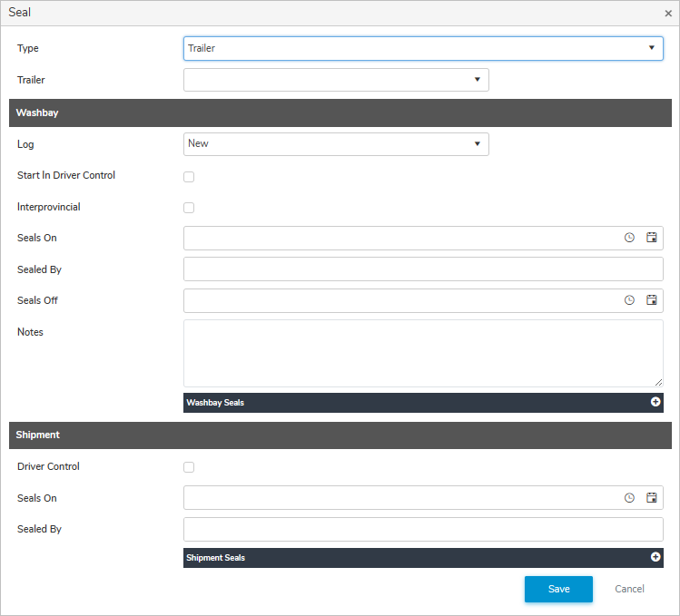This screenshot has height=616, width=680.
Task: Open calendar picker for Seals Off
Action: coord(651,300)
